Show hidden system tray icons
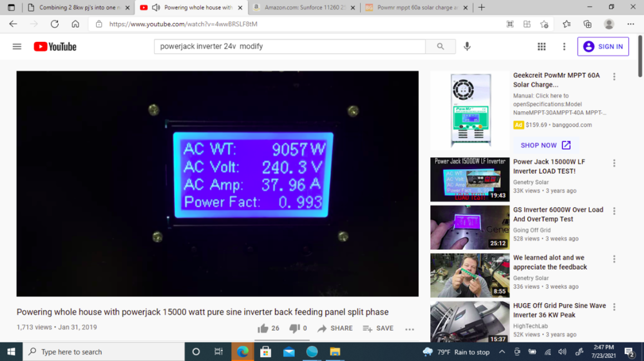 click(502, 351)
